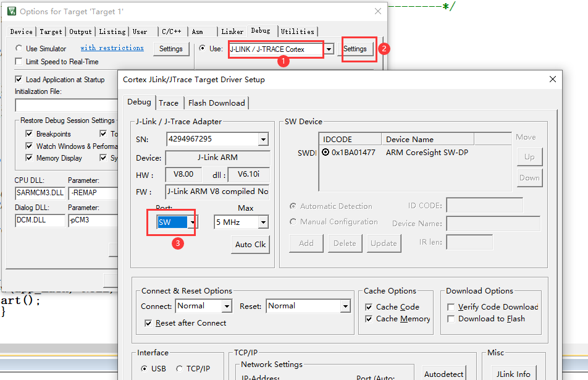
Task: Click the JLink Info button
Action: click(514, 374)
